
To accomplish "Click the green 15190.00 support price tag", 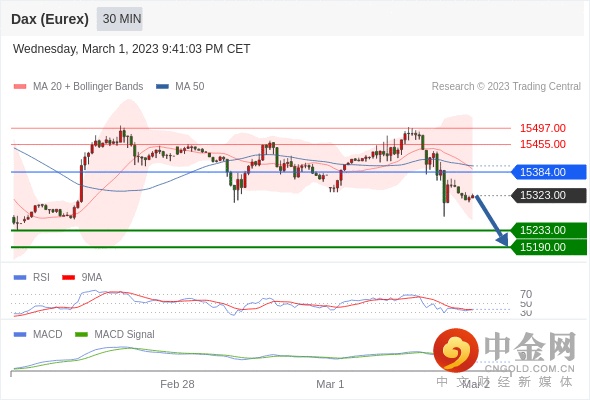I will point(549,247).
